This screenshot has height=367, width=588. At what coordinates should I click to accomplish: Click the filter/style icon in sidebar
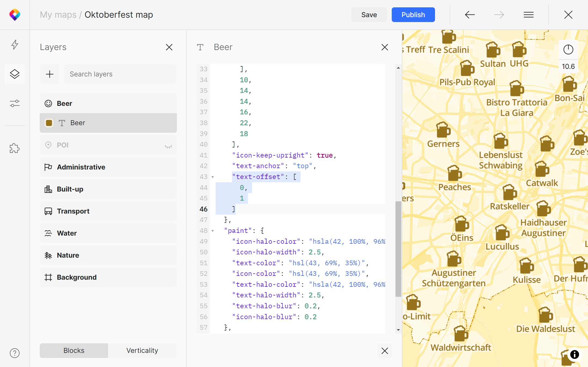tap(15, 103)
